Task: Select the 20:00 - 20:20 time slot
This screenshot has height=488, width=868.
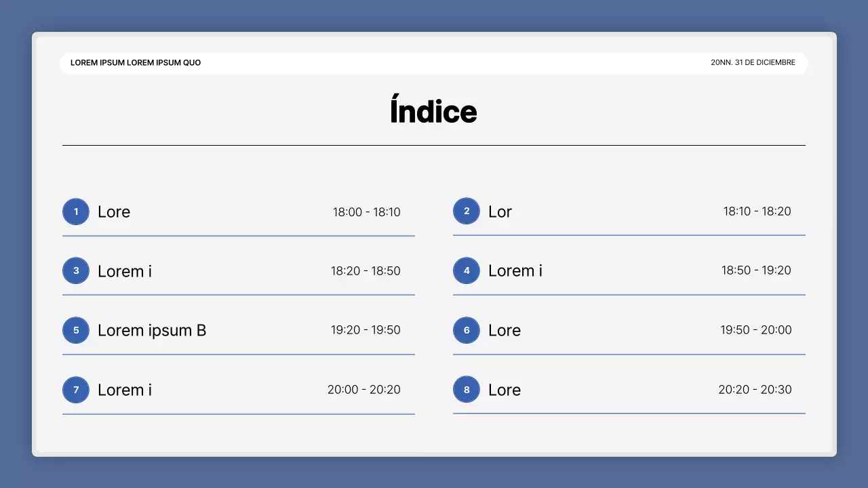Action: 363,390
